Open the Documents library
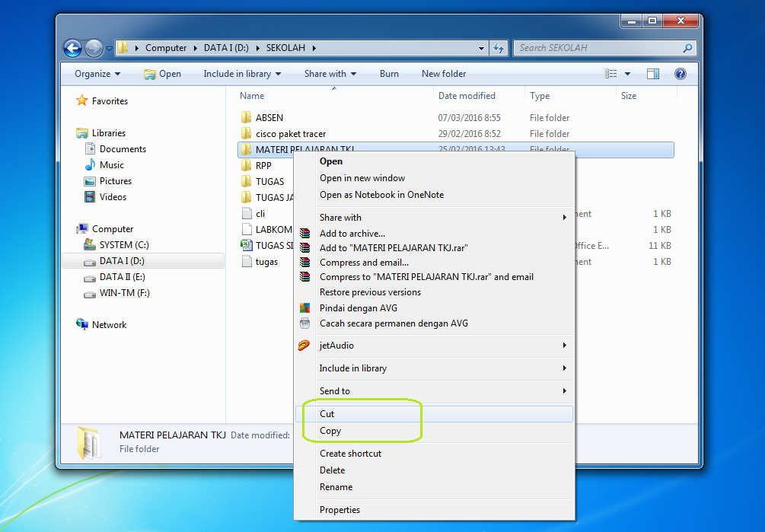Screen dimensions: 765x532 coord(116,148)
